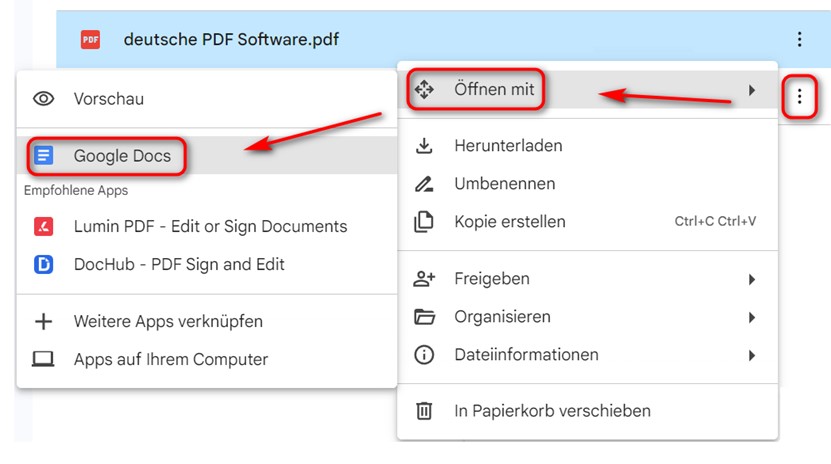Click the rename pencil icon
Screen dimensions: 831x464
coord(424,184)
